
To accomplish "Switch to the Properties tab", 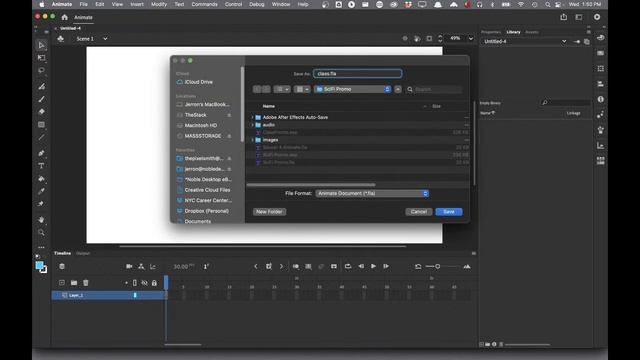I will tap(491, 32).
